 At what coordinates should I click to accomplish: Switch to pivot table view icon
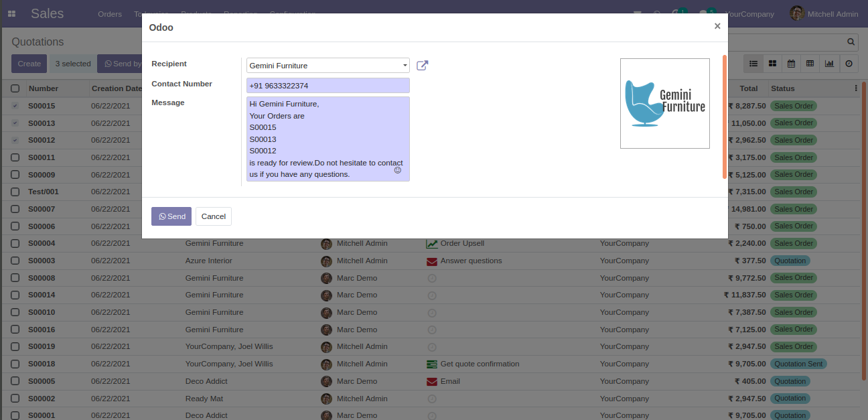pos(810,64)
